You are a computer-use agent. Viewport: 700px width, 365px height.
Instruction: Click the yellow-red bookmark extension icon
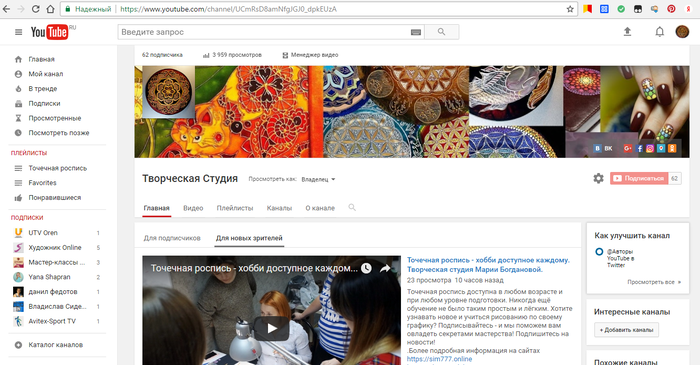588,9
